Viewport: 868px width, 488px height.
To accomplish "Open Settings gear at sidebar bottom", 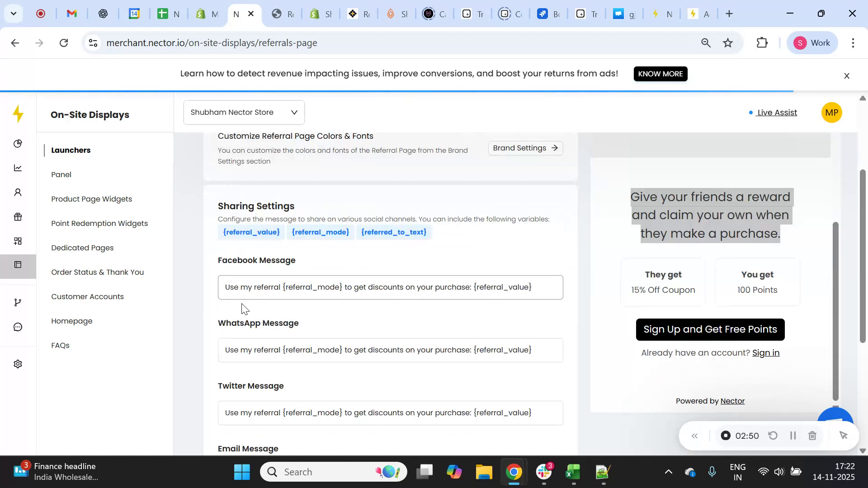I will (x=18, y=364).
